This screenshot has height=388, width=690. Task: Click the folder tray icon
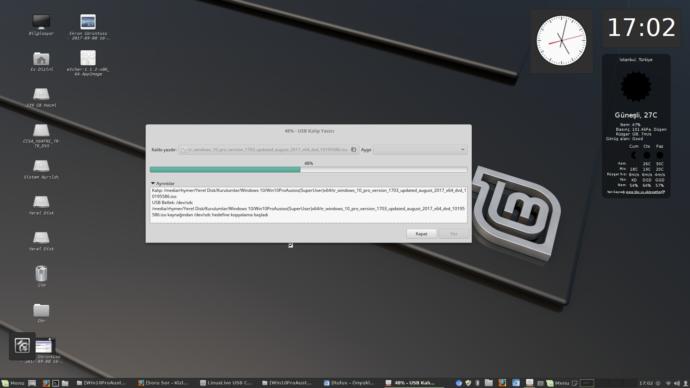488,383
